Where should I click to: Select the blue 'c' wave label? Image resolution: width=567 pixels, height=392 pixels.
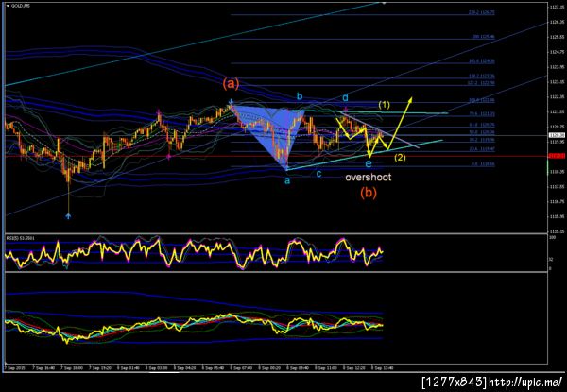click(x=319, y=174)
